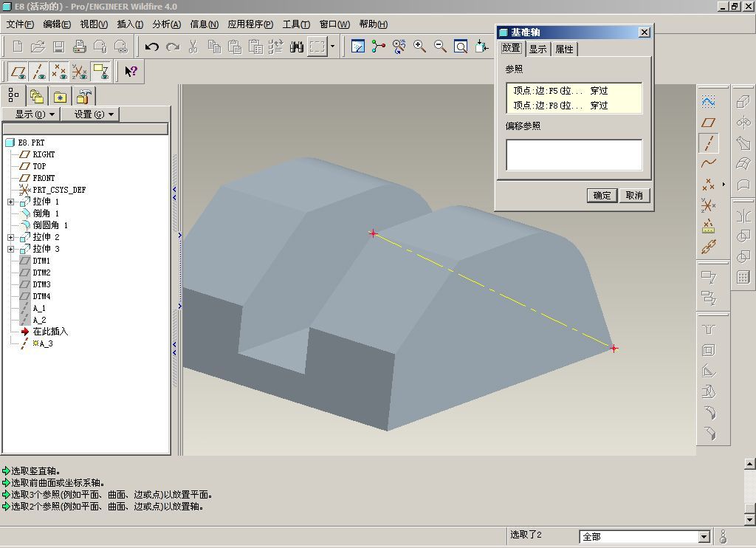Viewport: 756px width, 548px height.
Task: Click the Repaint screen icon
Action: [x=358, y=47]
